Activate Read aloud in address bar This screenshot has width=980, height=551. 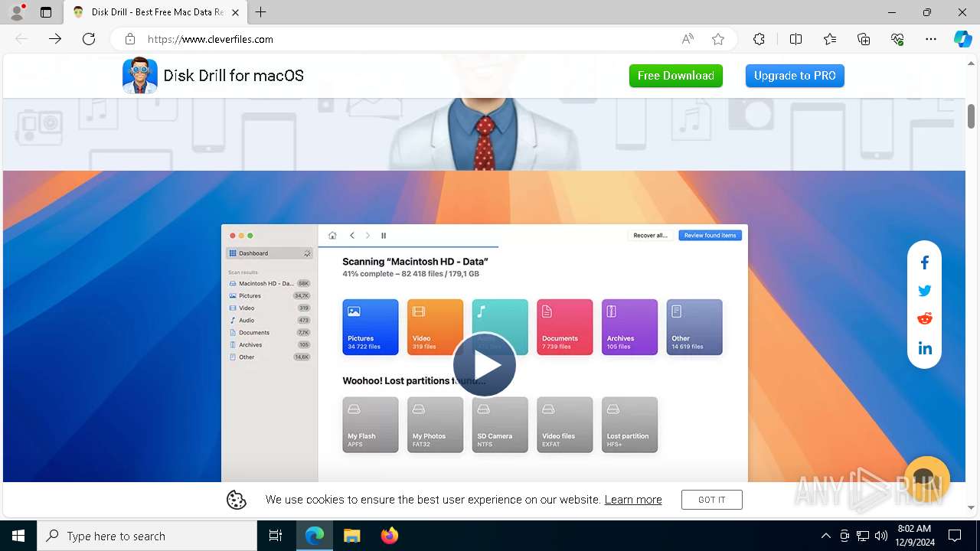pyautogui.click(x=688, y=39)
